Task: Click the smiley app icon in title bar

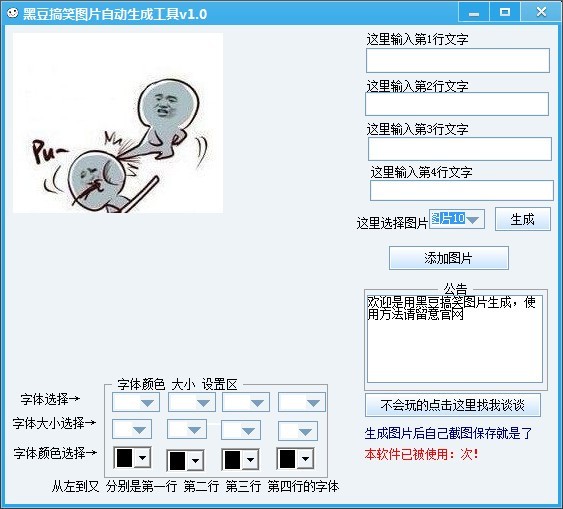Action: coord(13,13)
